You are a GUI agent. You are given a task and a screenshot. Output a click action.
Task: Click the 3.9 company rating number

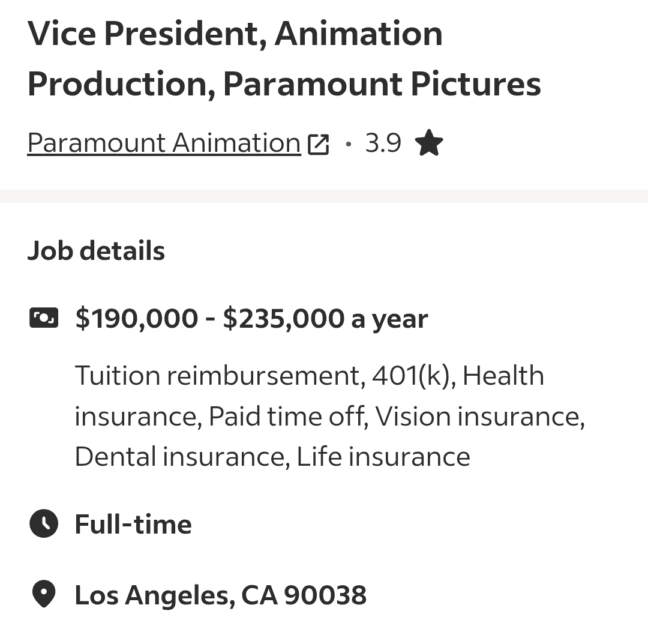383,143
